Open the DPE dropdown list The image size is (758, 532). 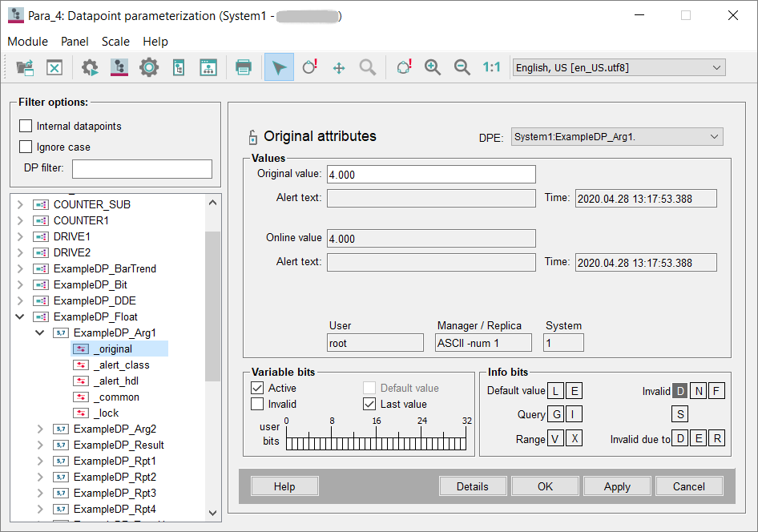[714, 137]
